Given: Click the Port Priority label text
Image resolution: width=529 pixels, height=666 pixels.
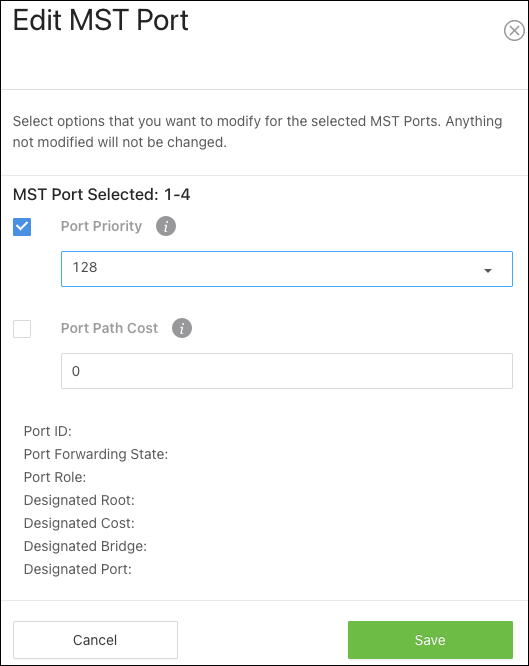Looking at the screenshot, I should click(x=101, y=226).
